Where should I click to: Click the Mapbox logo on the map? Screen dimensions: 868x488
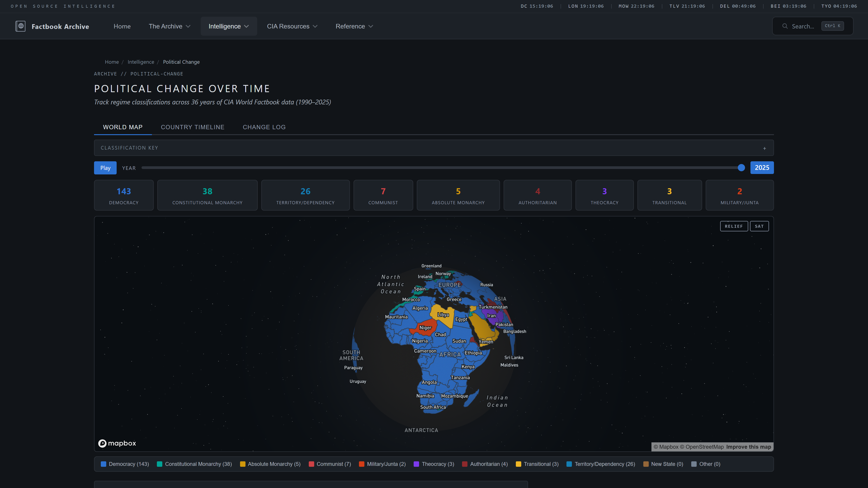click(117, 443)
